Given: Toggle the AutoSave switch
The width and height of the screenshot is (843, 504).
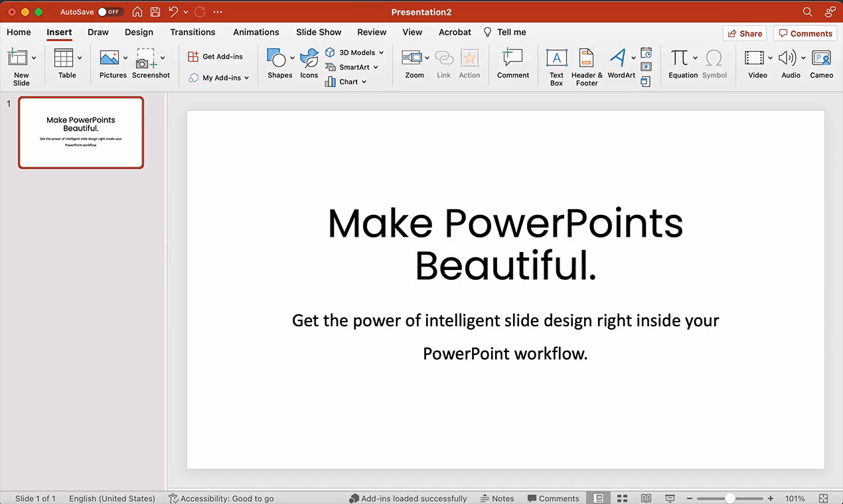Looking at the screenshot, I should click(x=110, y=12).
